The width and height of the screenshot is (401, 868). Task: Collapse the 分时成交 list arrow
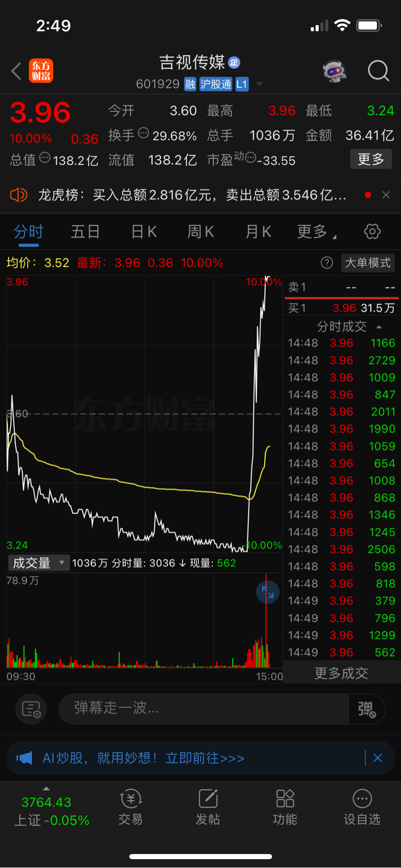point(379,327)
